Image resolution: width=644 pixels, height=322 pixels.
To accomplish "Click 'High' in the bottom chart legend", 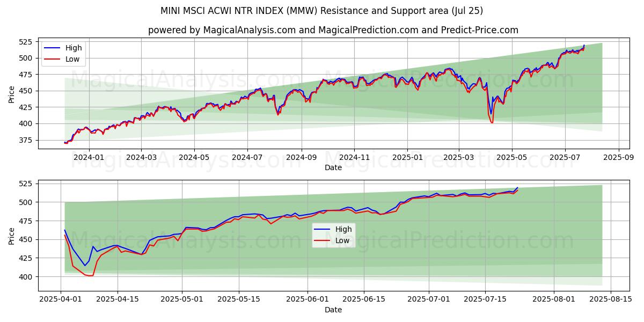I will pos(343,229).
